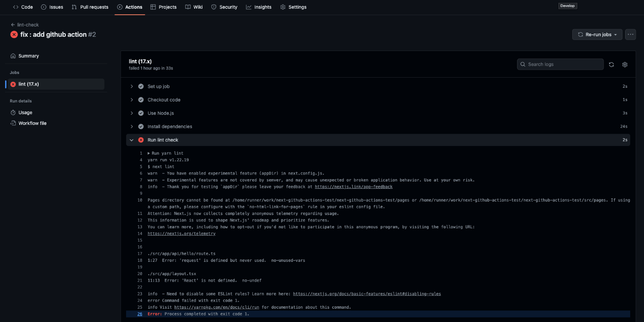Click the Search logs field
The width and height of the screenshot is (644, 322).
[560, 64]
